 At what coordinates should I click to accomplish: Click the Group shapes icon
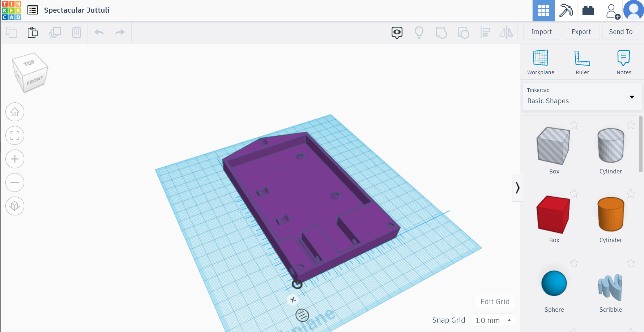(441, 33)
